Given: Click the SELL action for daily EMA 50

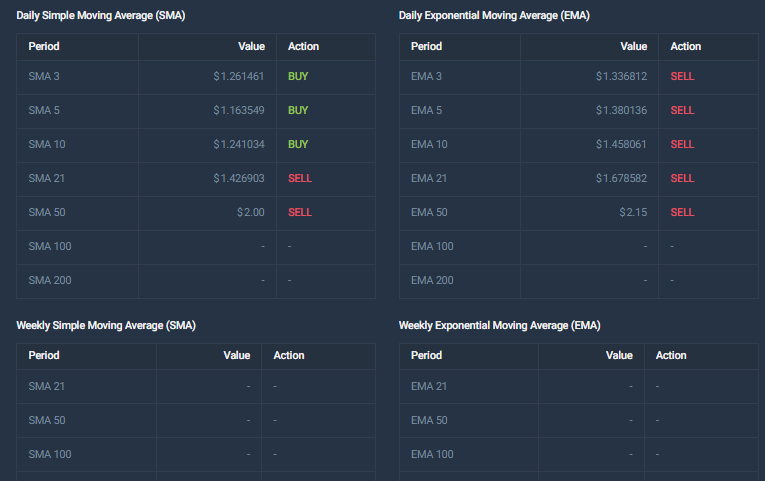Looking at the screenshot, I should tap(682, 213).
